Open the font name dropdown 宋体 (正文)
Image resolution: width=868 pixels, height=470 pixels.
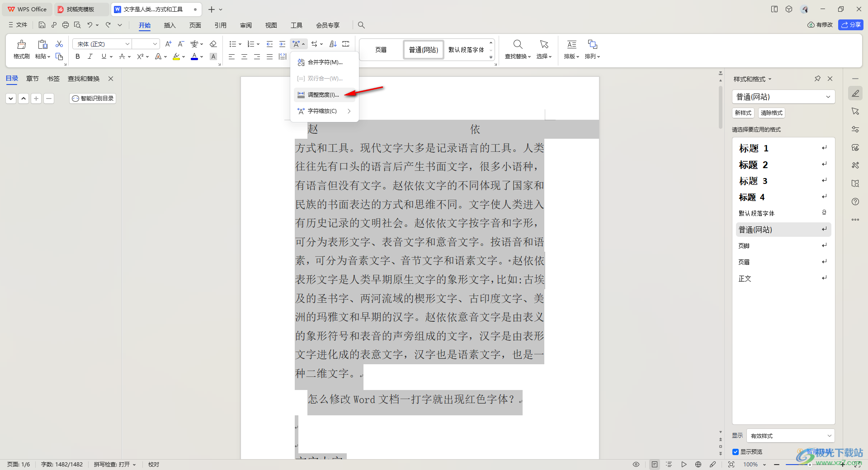[127, 44]
